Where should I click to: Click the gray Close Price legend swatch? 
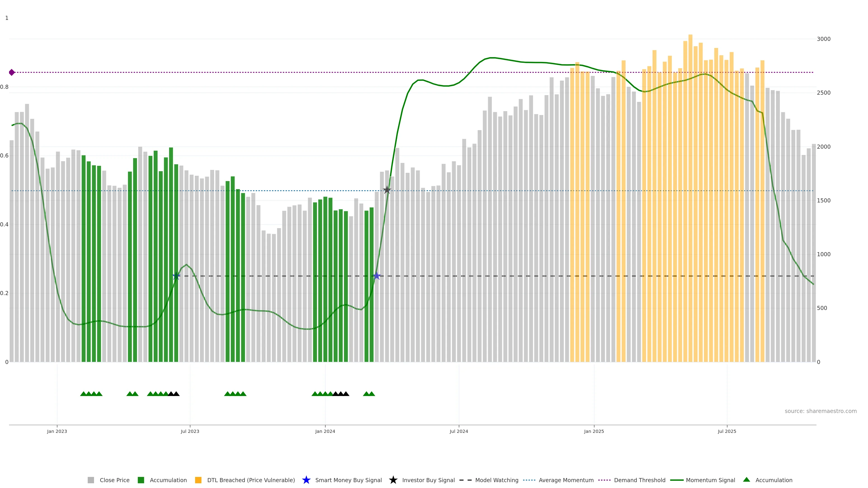[91, 480]
